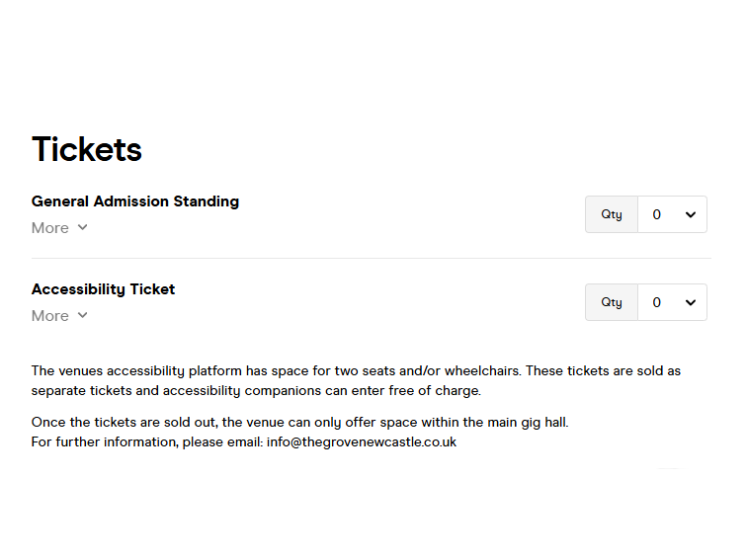
Task: Click Qty label for General Admission Standing
Action: 612,214
